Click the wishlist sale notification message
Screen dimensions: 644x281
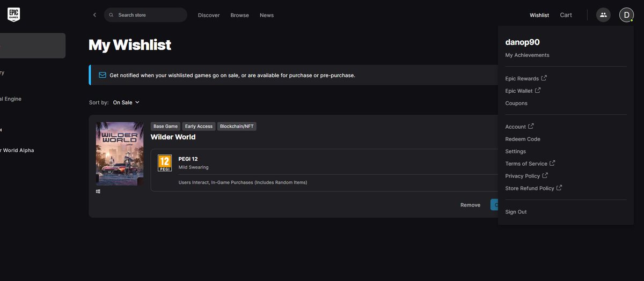232,76
